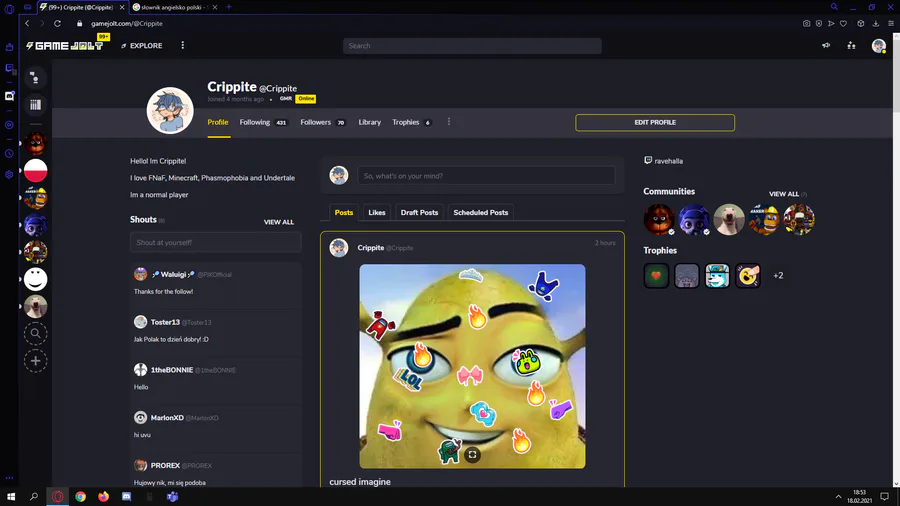
Task: Click the bookmark heart icon in address bar
Action: point(843,24)
